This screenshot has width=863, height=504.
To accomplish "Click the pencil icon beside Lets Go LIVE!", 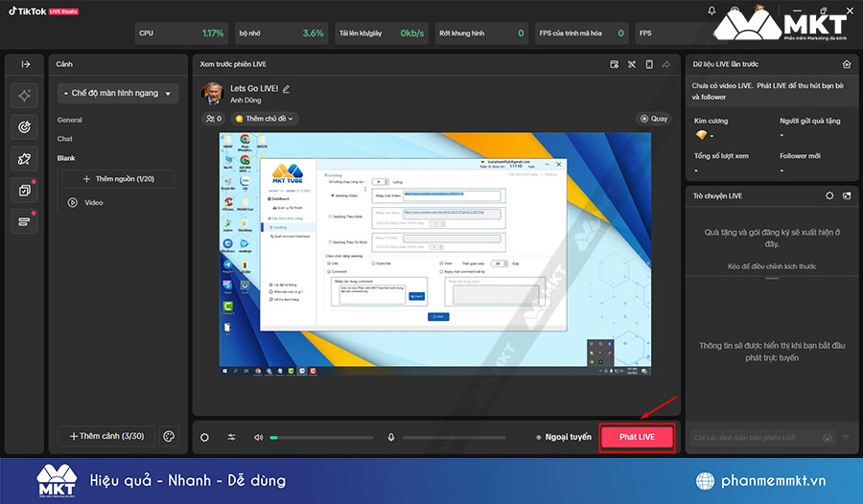I will 286,88.
